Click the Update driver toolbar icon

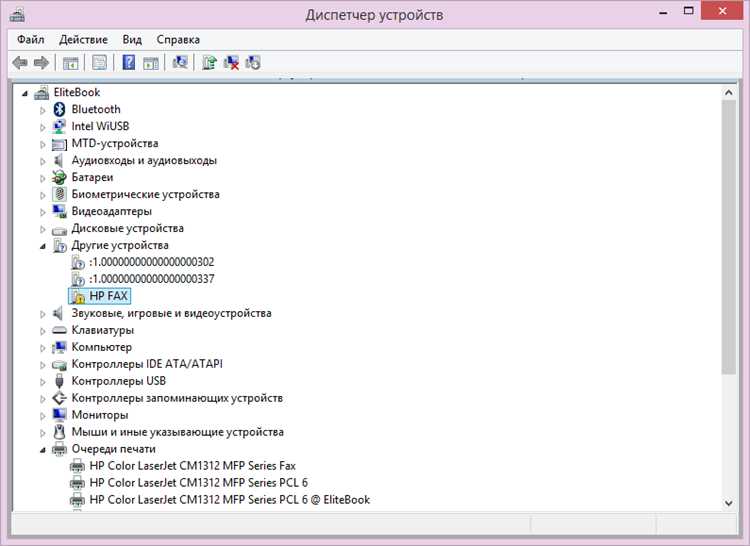click(210, 63)
